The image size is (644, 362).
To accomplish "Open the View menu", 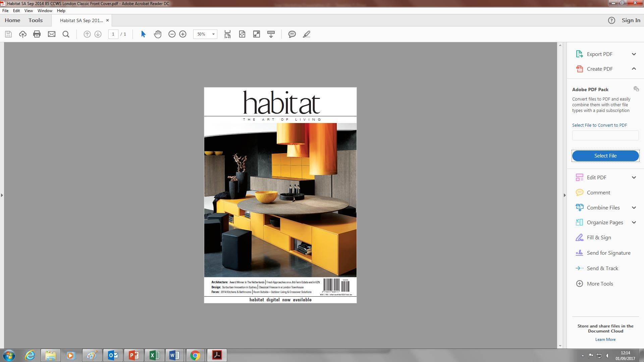I will point(29,11).
